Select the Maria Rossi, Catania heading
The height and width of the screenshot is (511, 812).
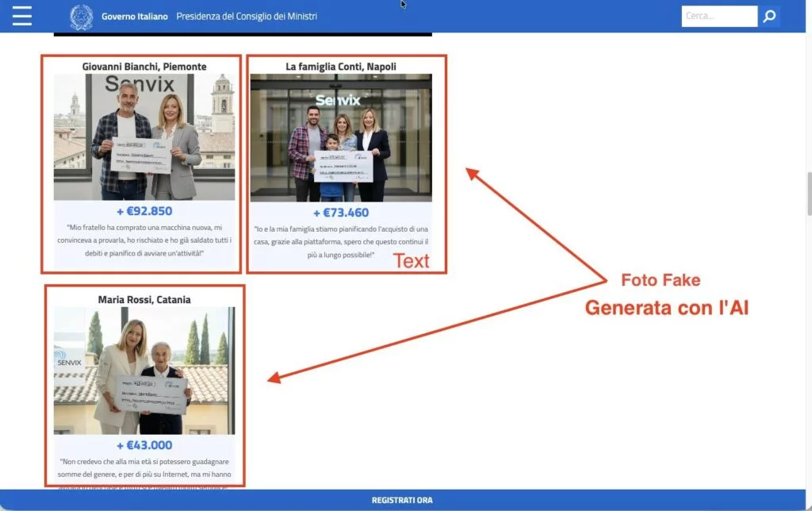coord(144,300)
